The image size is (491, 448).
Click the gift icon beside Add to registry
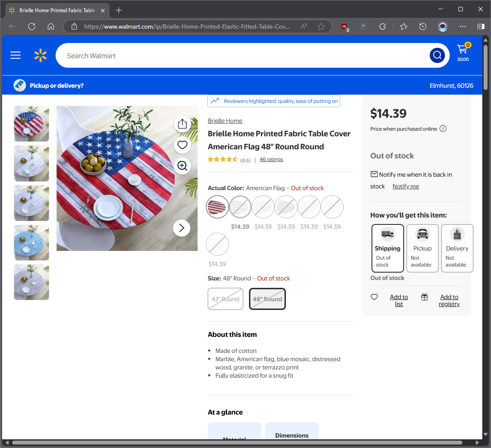click(424, 297)
